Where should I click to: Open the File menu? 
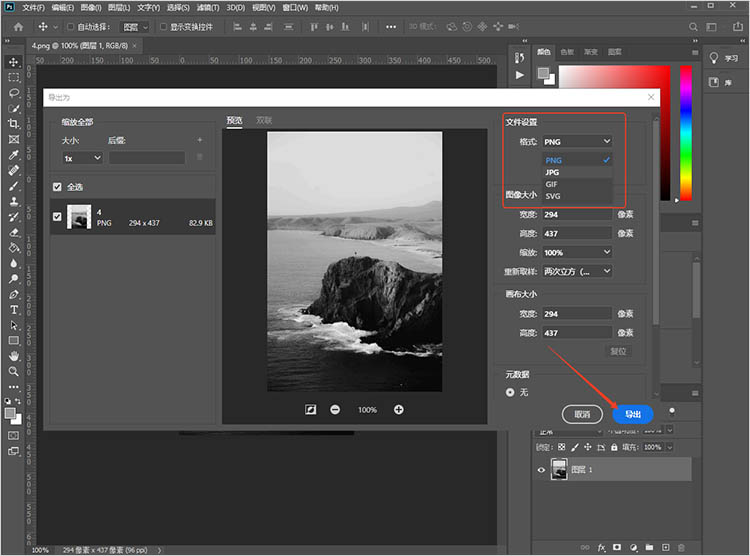coord(33,8)
